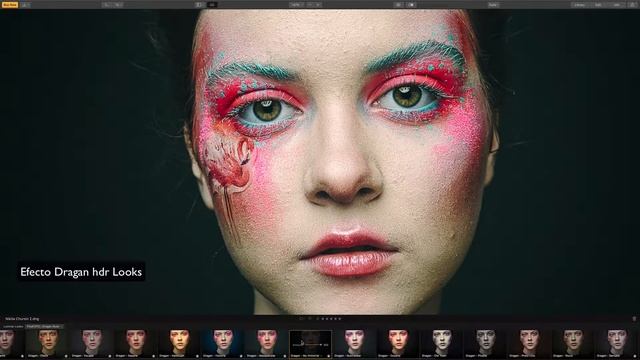Click the highlighted view button in top toolbar
640x360 pixels.
pyautogui.click(x=212, y=5)
